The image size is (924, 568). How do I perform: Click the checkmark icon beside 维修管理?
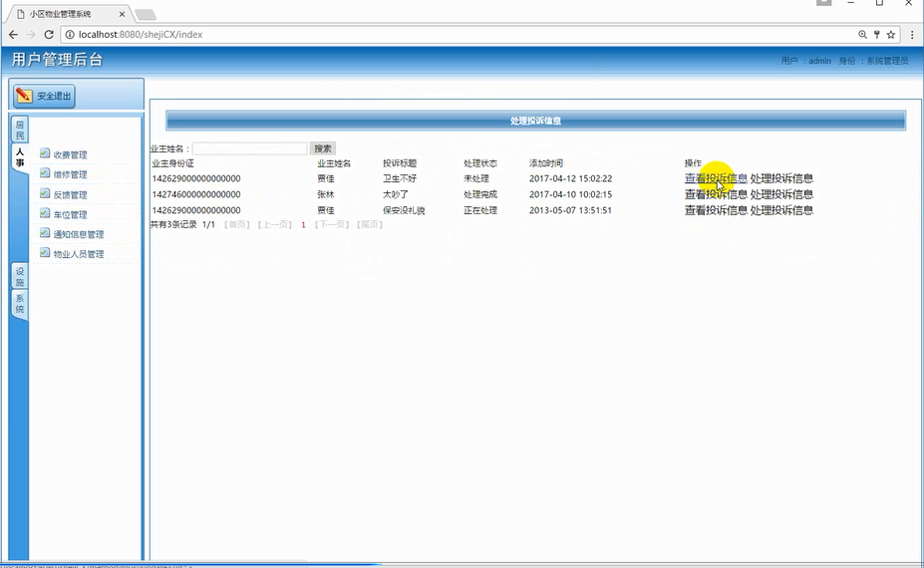click(45, 173)
